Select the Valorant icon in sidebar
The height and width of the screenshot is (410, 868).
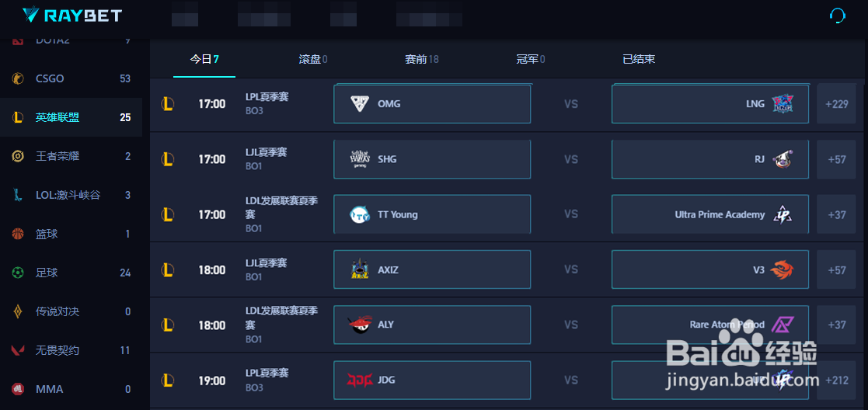17,350
